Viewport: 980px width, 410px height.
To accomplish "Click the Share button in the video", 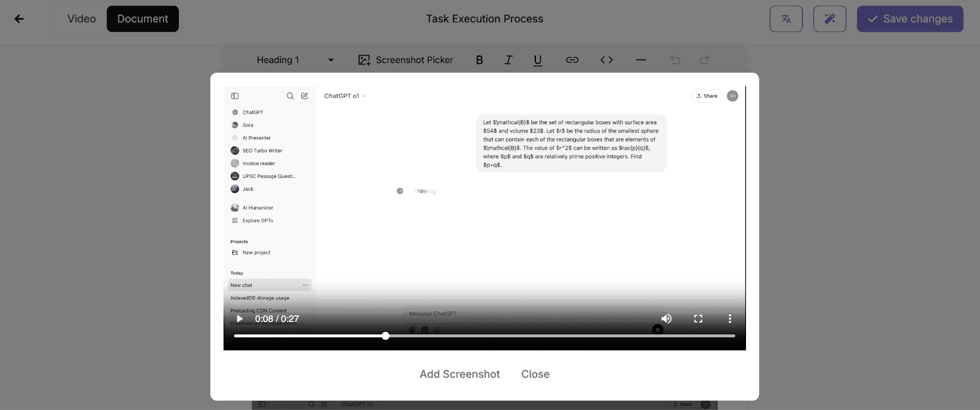I will (x=706, y=96).
